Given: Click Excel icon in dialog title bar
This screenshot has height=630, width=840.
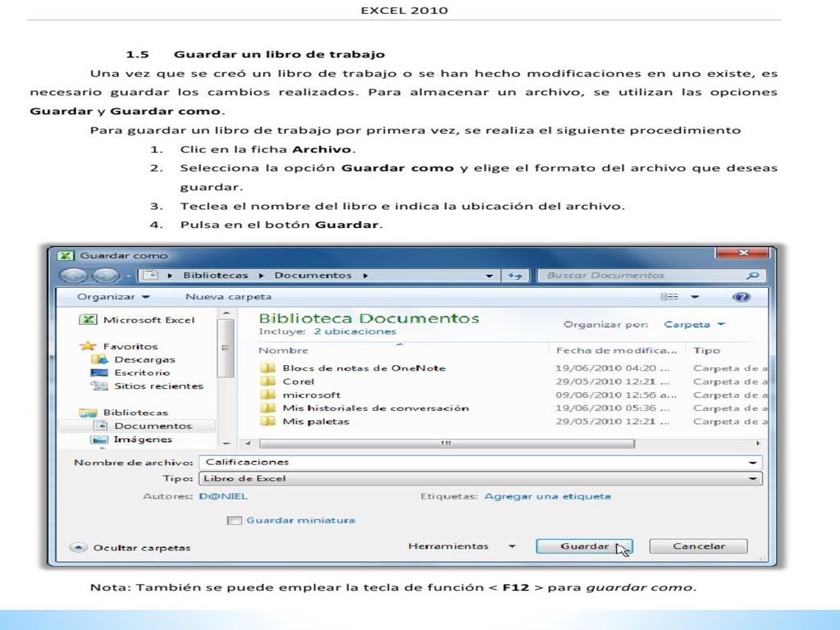Looking at the screenshot, I should point(66,256).
